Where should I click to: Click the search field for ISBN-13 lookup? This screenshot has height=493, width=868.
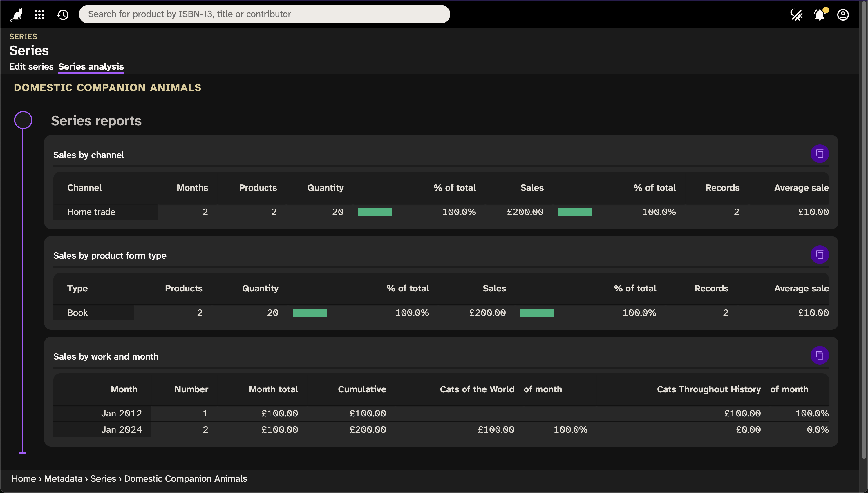click(x=264, y=14)
